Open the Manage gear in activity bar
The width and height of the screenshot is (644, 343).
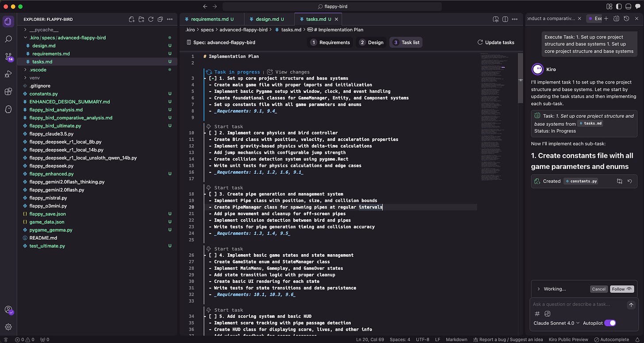(x=8, y=327)
